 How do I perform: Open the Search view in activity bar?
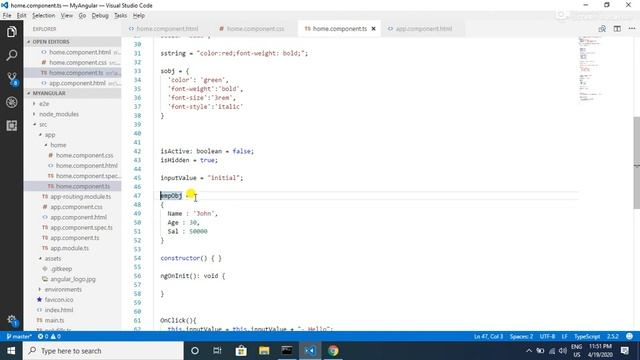(11, 55)
